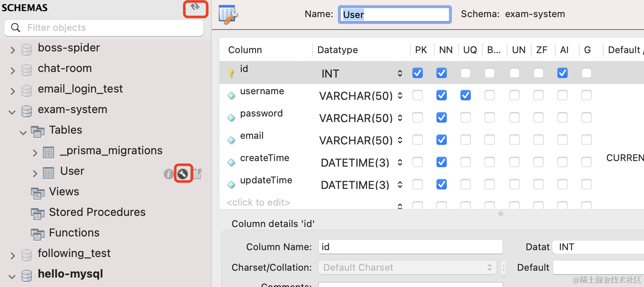Disable auto increment AI for id

tap(563, 73)
